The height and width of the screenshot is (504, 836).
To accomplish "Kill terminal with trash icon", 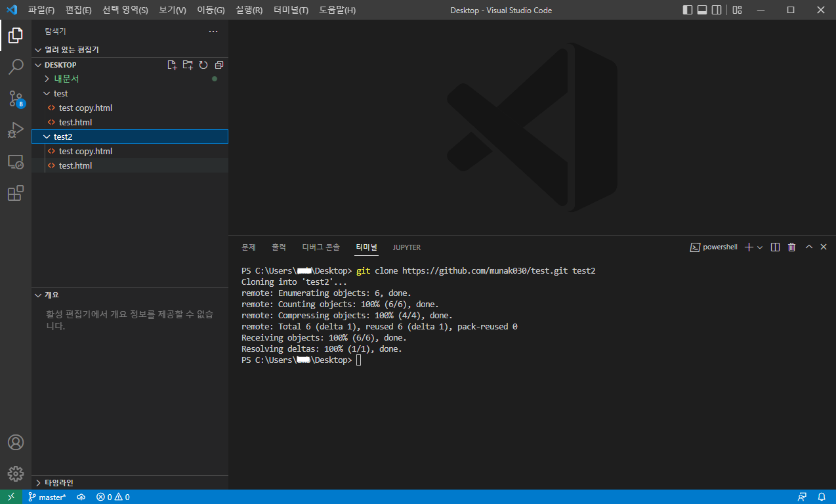I will (x=791, y=247).
